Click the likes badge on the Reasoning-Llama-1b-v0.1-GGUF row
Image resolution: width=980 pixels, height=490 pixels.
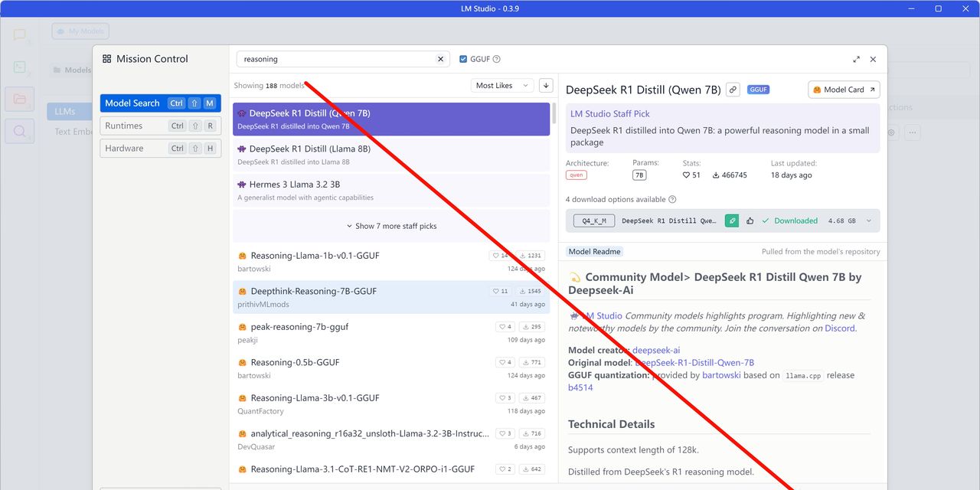(x=500, y=256)
